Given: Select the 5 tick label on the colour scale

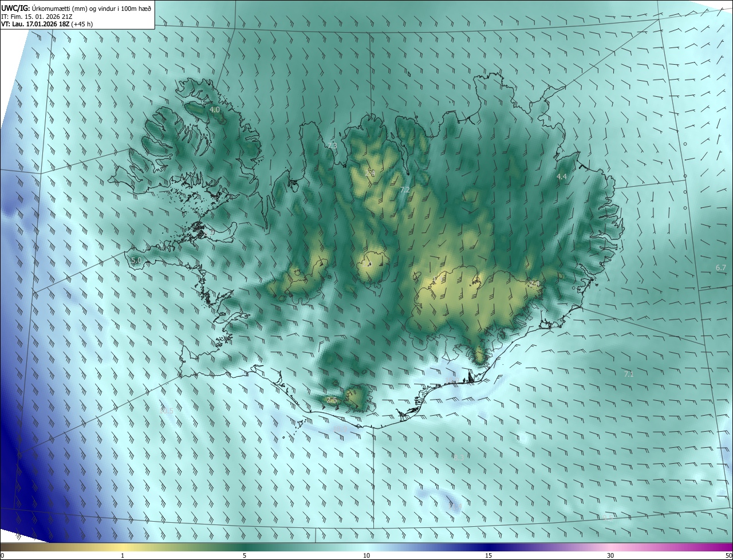Looking at the screenshot, I should pos(245,555).
